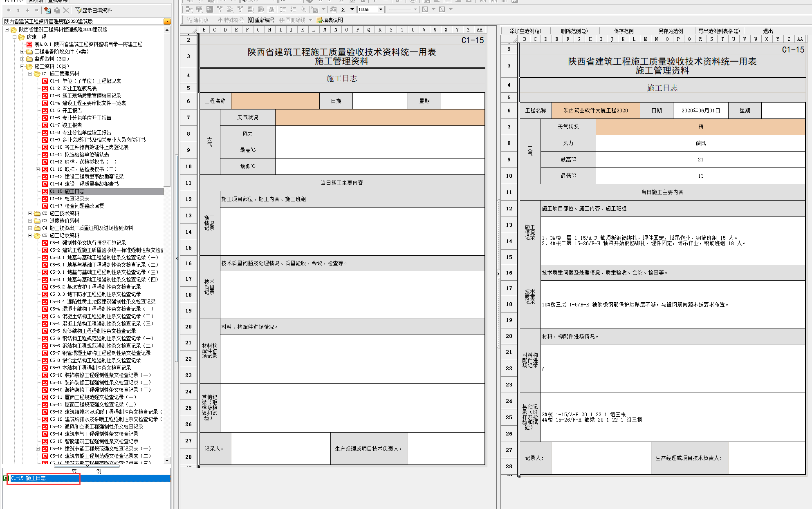Select C1-16 检查记录表

click(x=70, y=199)
